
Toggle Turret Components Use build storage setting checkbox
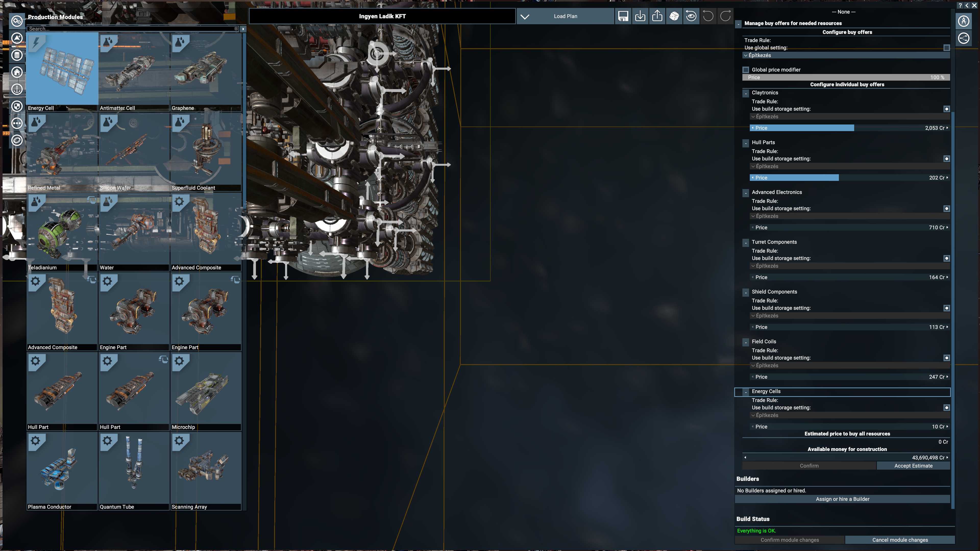click(947, 259)
